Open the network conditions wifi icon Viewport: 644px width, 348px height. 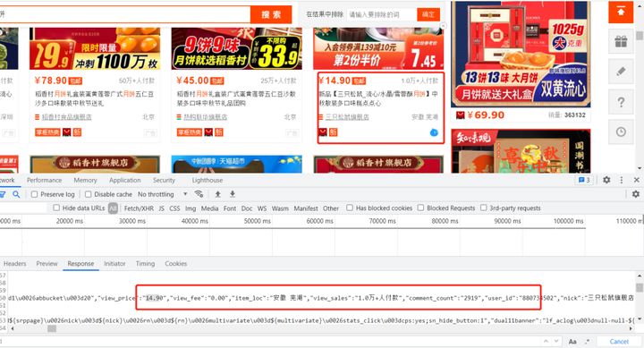coord(199,194)
